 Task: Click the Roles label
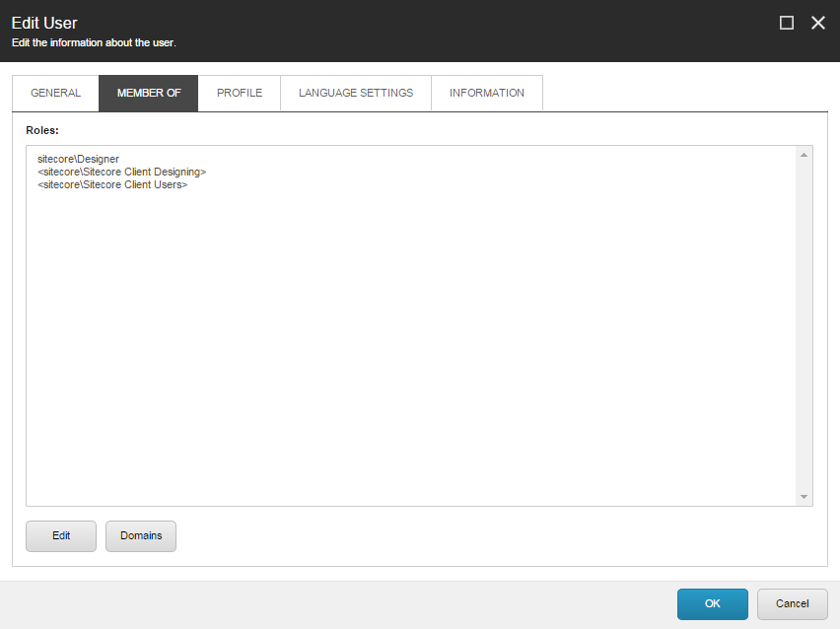pyautogui.click(x=43, y=128)
